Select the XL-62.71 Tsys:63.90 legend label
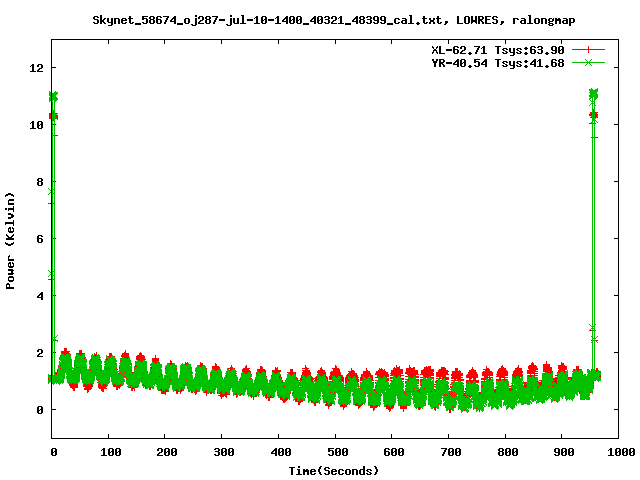This screenshot has width=640, height=480. pos(498,50)
